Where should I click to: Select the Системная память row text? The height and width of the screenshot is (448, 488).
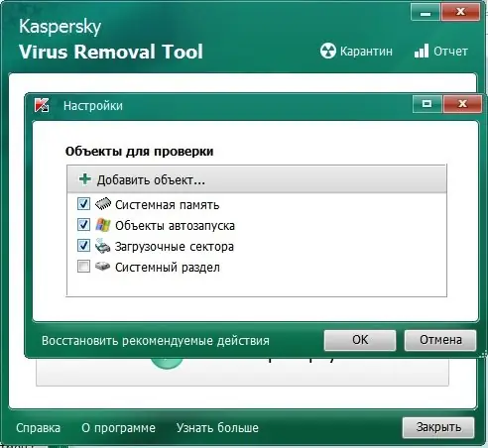click(168, 205)
